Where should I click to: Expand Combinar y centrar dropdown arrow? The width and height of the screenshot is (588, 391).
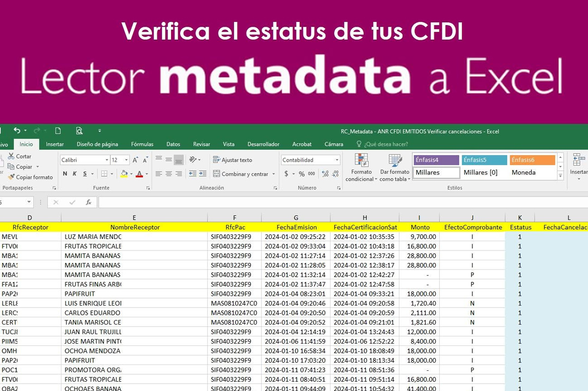pos(274,174)
